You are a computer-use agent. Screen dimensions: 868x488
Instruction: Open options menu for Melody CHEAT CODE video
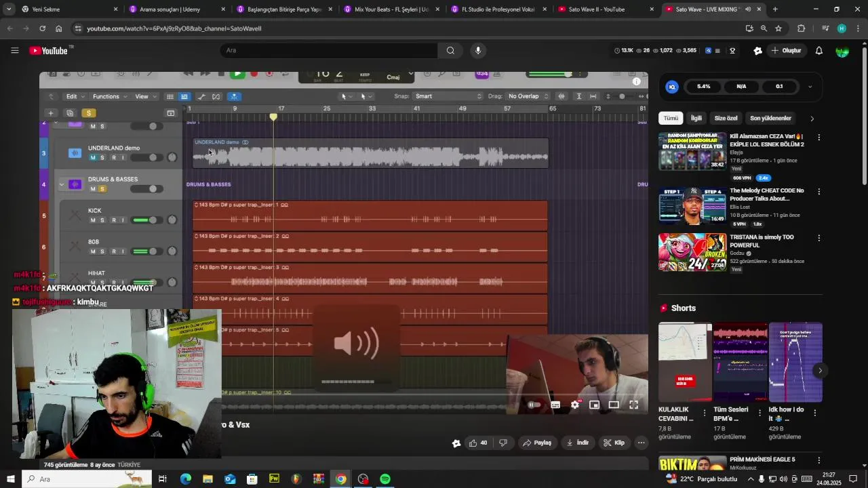[x=818, y=192]
